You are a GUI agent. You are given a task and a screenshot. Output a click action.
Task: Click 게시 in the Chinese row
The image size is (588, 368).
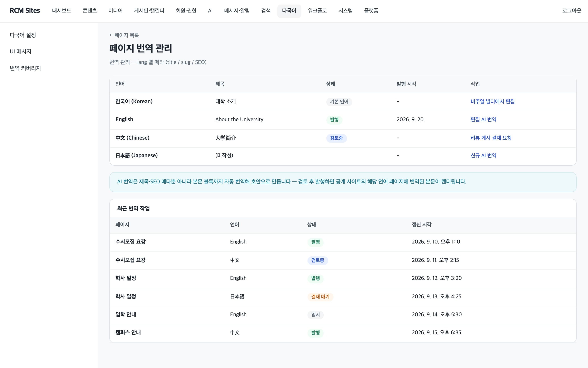point(486,138)
